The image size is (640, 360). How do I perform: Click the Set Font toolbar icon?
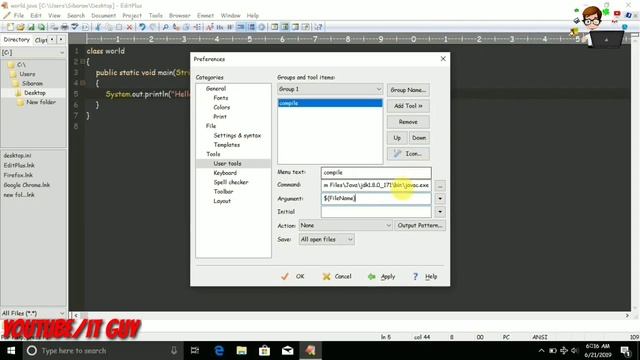click(210, 27)
